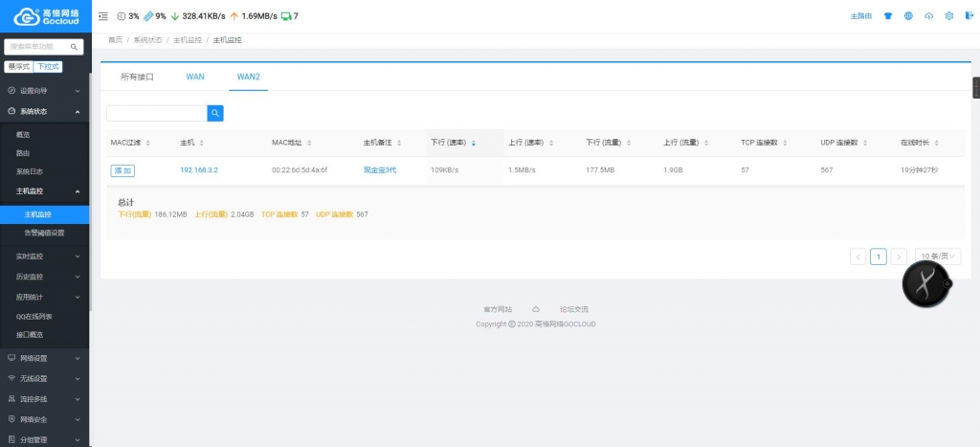The image size is (980, 447).
Task: Switch to the WAN tab
Action: (x=195, y=77)
